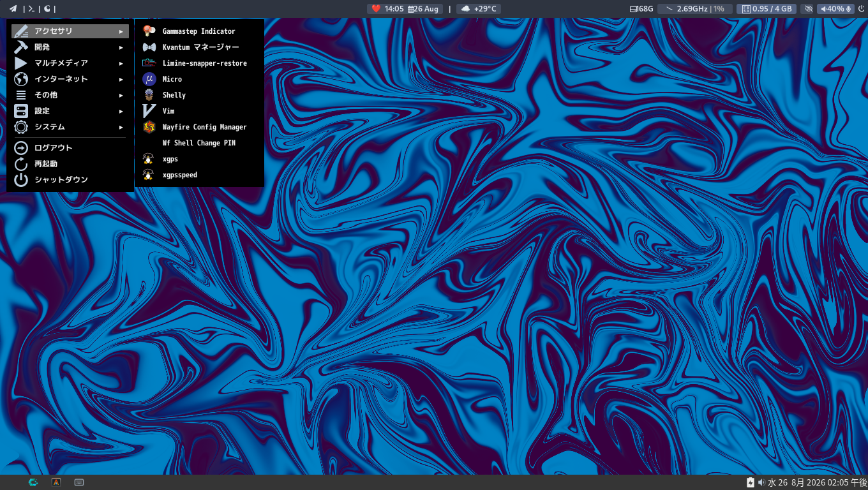Open the その他 category
868x490 pixels.
(x=70, y=95)
